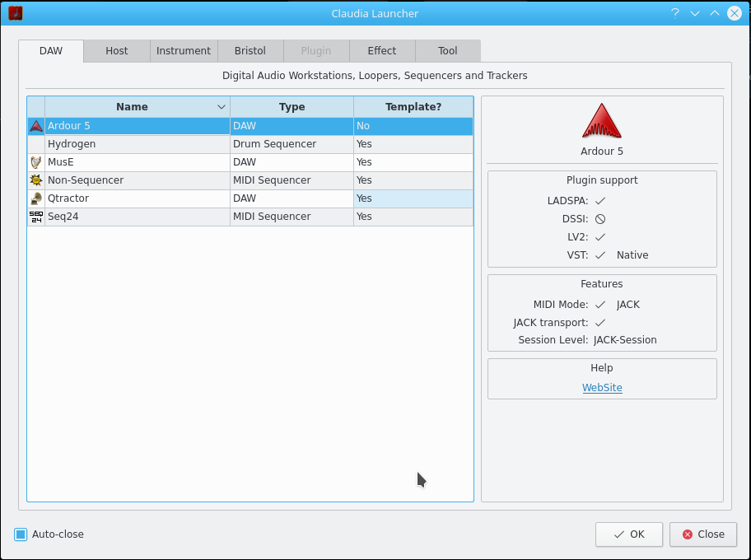Click Seq24's MIDI Sequencer type cell

(x=292, y=217)
